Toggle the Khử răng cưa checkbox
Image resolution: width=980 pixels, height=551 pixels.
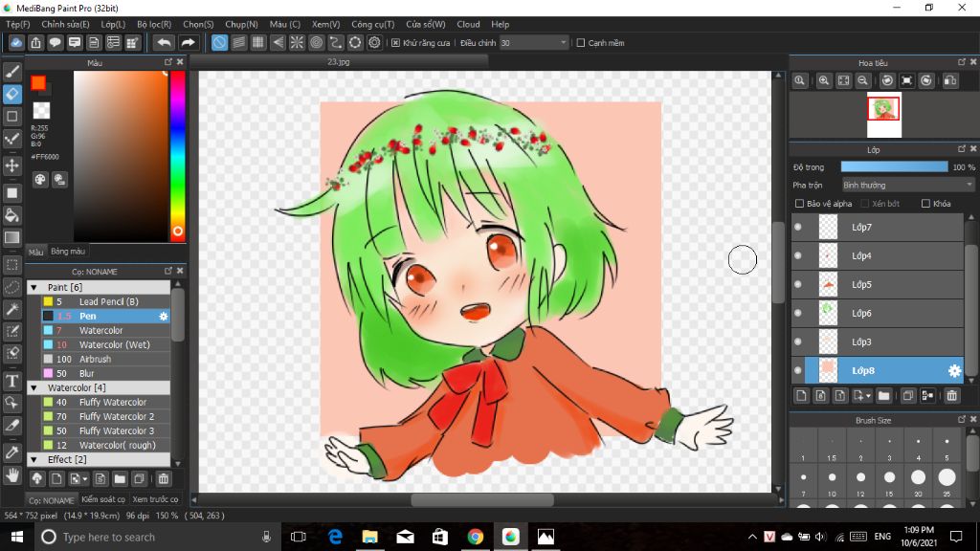395,43
